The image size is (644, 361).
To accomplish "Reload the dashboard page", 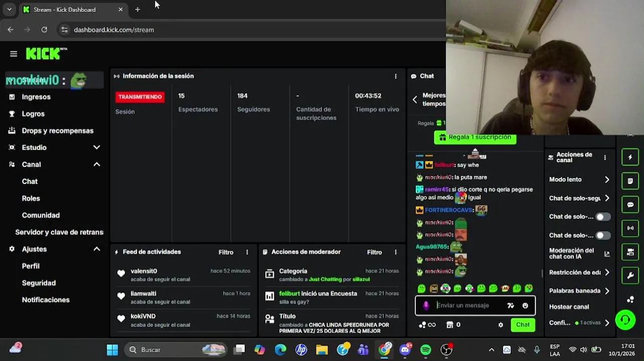I will [x=44, y=30].
